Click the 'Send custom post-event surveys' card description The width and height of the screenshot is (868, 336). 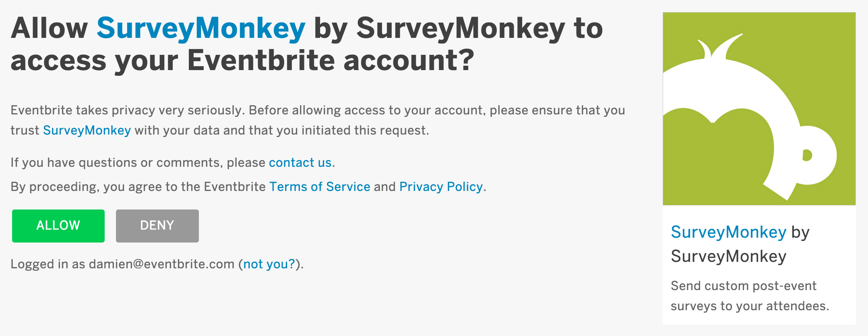tap(750, 296)
